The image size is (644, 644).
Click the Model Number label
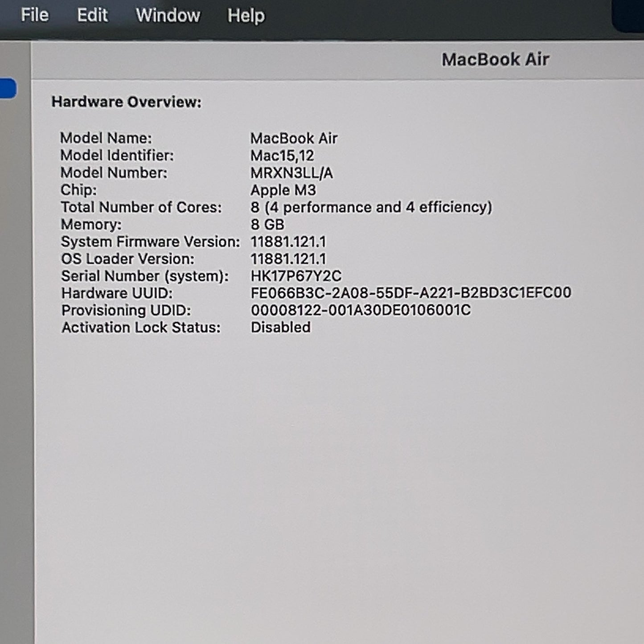(114, 173)
